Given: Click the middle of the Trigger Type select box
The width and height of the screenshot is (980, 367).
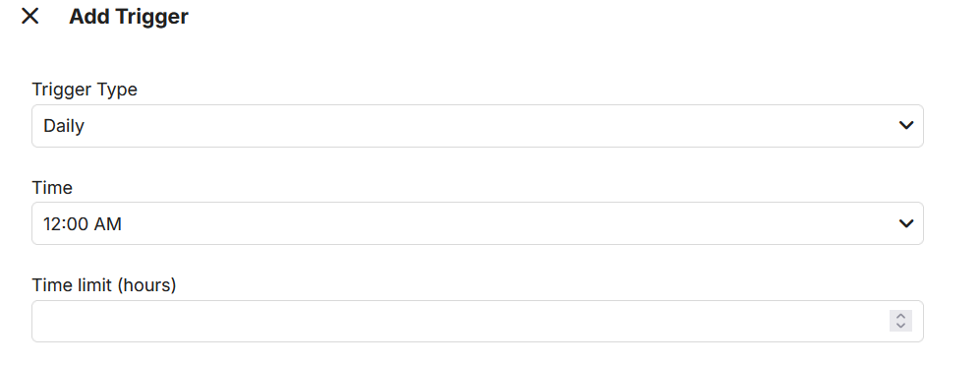Looking at the screenshot, I should [478, 126].
